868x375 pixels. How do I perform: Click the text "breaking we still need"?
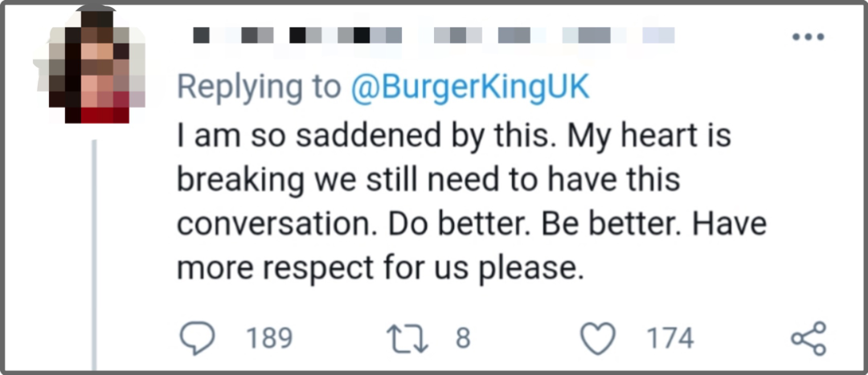tap(321, 180)
